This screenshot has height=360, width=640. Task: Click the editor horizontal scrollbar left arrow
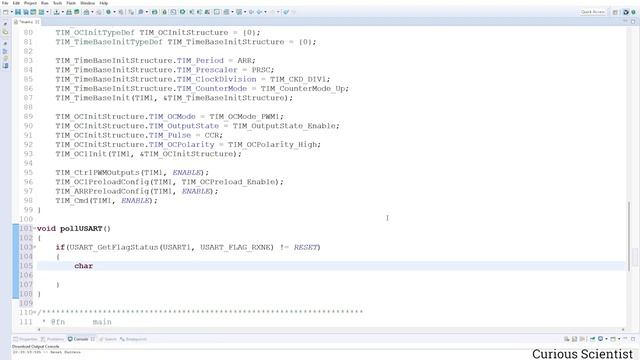pos(39,330)
